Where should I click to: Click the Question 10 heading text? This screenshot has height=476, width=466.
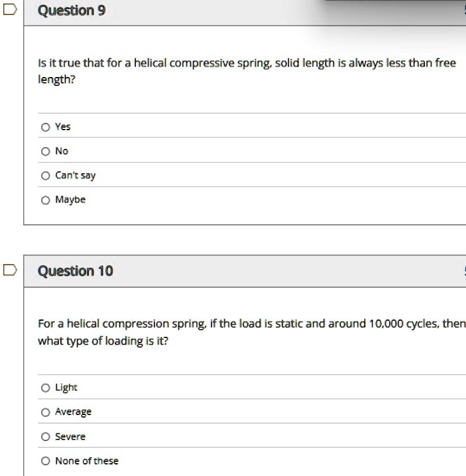pyautogui.click(x=76, y=271)
